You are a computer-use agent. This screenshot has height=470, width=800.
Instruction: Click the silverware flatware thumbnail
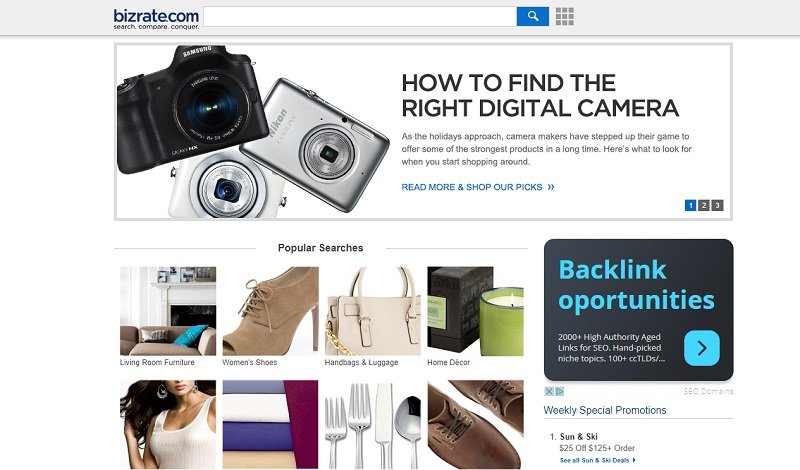[373, 425]
